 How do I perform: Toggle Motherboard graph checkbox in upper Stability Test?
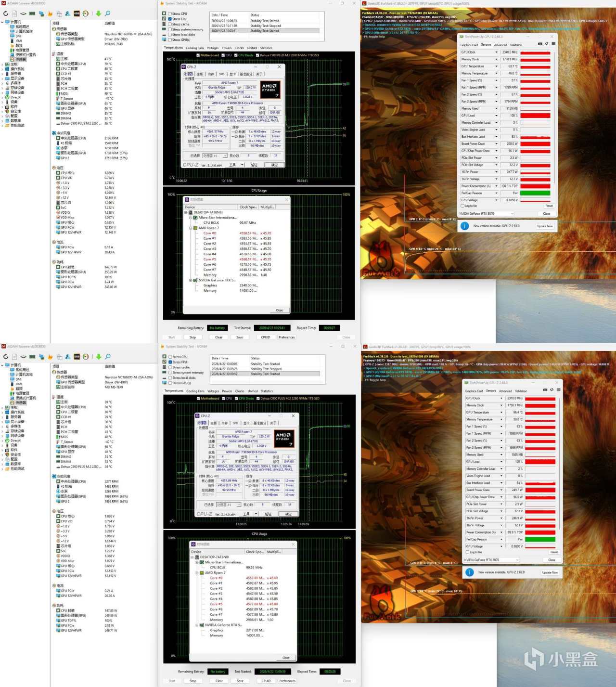[198, 55]
